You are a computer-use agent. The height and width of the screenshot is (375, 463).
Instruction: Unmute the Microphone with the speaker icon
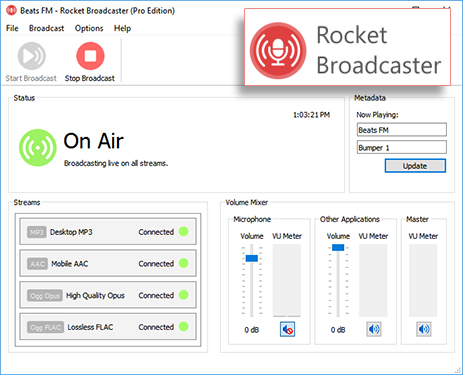(x=287, y=329)
